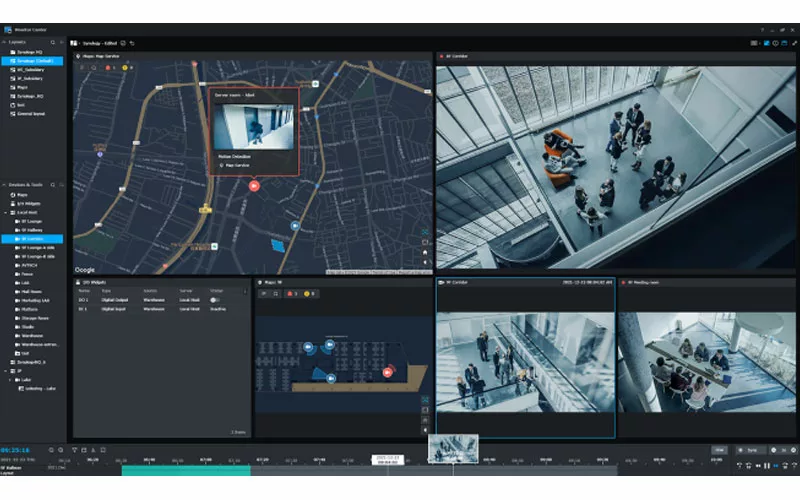Select the Synology (Default) layout
This screenshot has height=500, width=800.
pyautogui.click(x=32, y=61)
